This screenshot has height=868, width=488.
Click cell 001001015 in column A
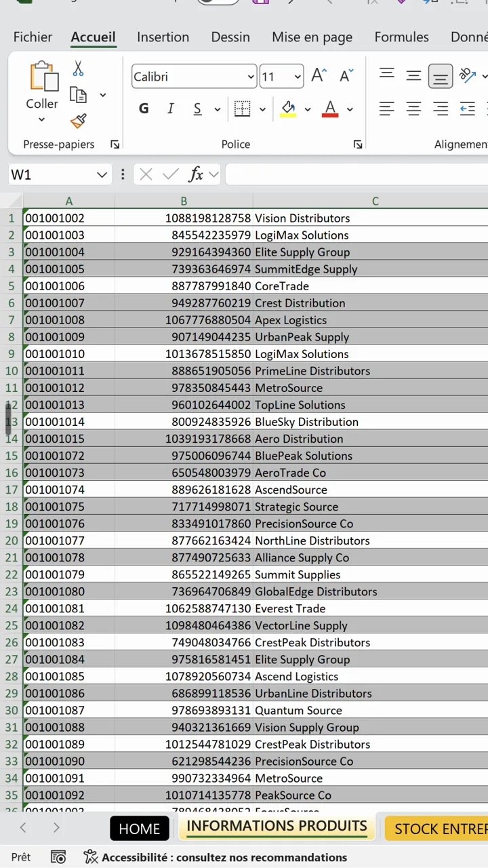coord(68,439)
